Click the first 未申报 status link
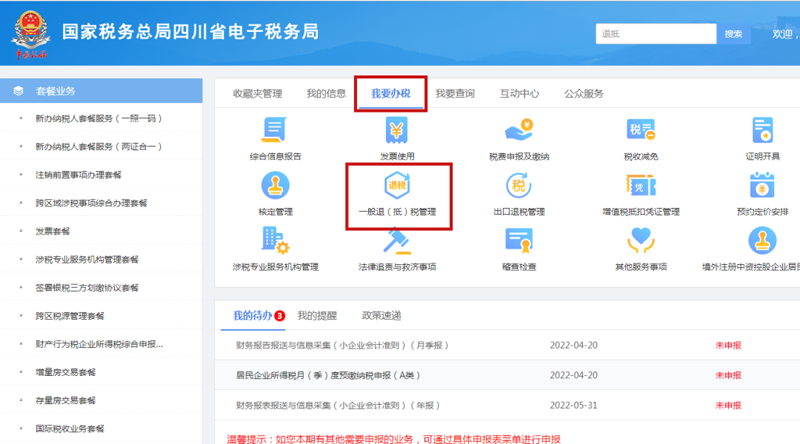800x444 pixels. [727, 345]
